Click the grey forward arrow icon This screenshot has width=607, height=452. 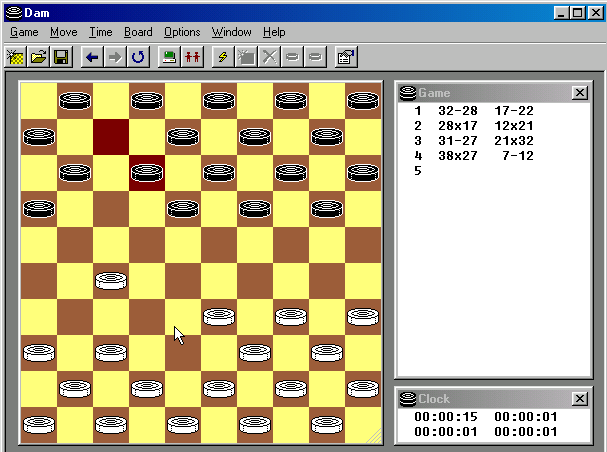point(115,57)
